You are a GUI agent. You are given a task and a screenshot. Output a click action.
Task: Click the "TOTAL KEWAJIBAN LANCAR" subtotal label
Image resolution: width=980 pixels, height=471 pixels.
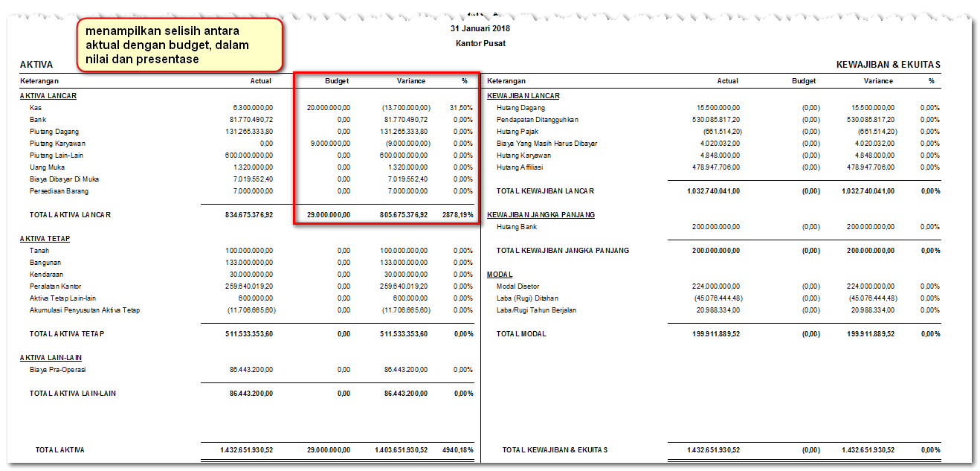pos(546,191)
